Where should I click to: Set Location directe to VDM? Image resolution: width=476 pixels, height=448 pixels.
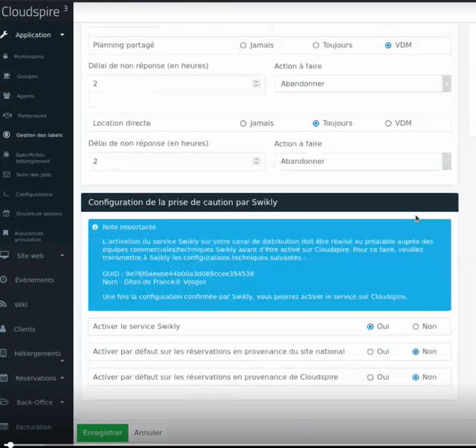(x=388, y=124)
